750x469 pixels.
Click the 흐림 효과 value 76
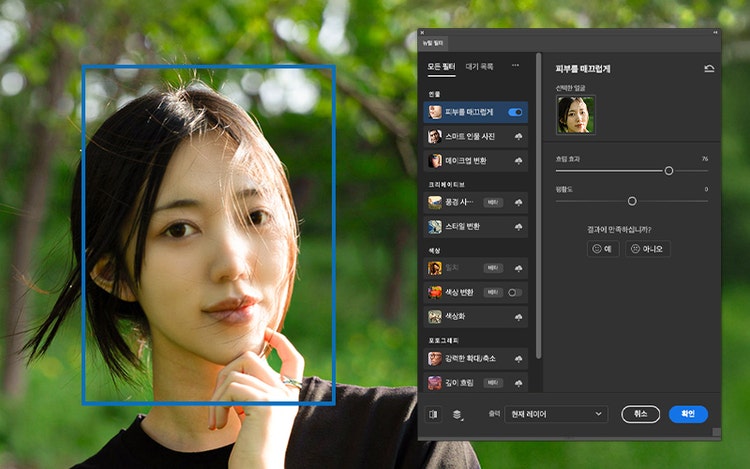pyautogui.click(x=705, y=159)
